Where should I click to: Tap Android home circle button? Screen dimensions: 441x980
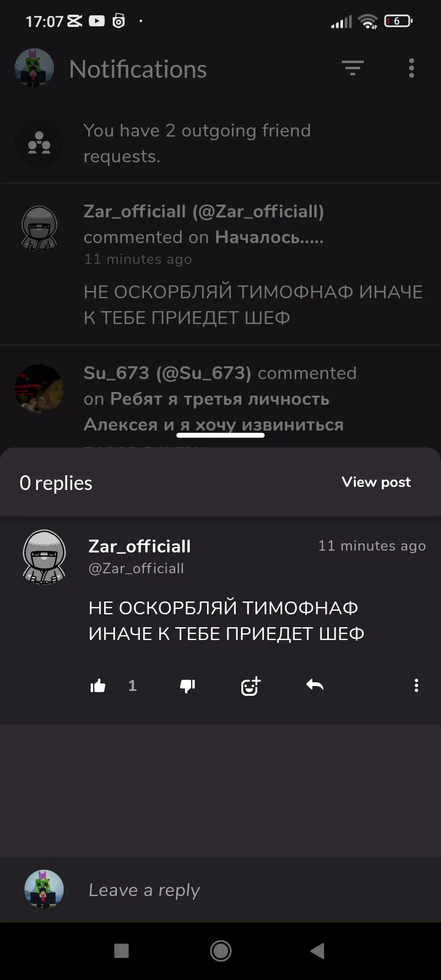(x=221, y=951)
